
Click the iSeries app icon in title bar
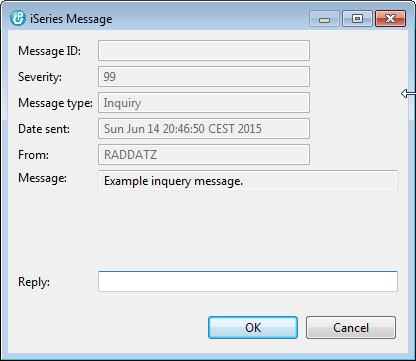[x=18, y=18]
